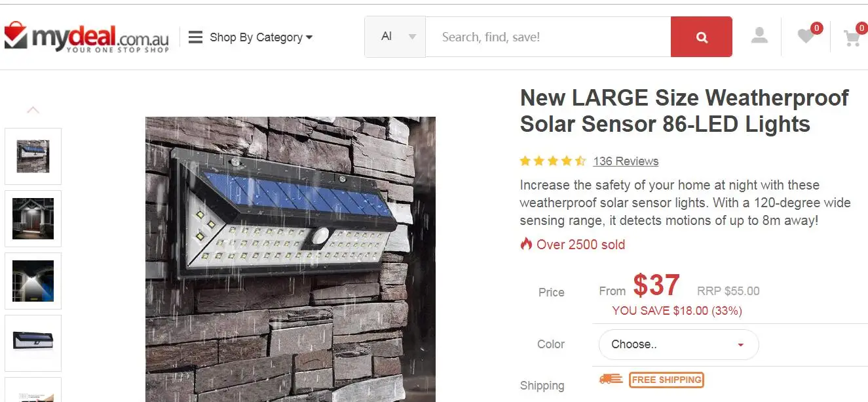Open the shopping cart icon
868x402 pixels.
point(852,38)
